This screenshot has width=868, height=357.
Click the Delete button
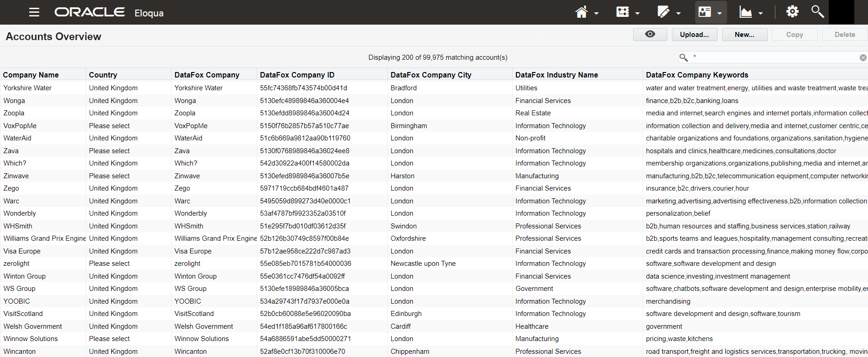[x=845, y=35]
